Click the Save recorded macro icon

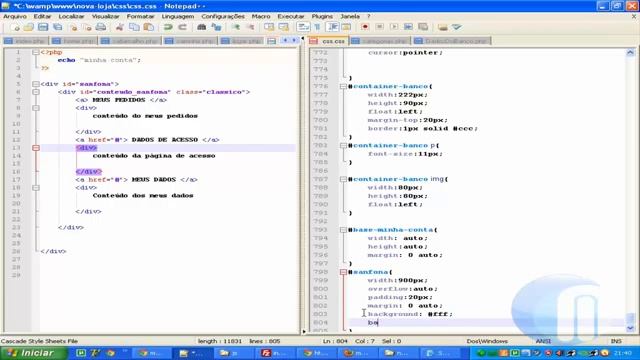423,27
